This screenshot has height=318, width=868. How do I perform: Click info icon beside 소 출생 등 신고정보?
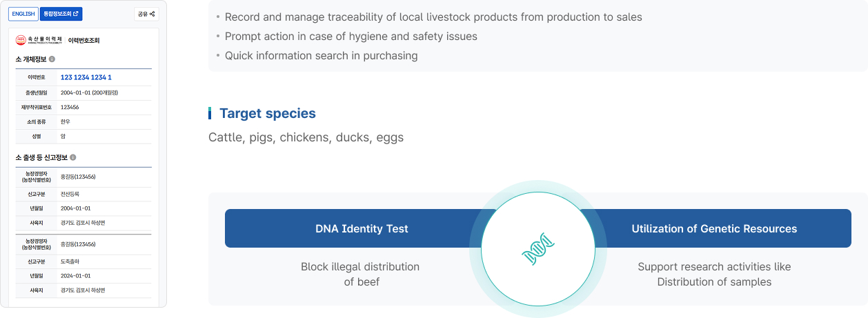[73, 158]
